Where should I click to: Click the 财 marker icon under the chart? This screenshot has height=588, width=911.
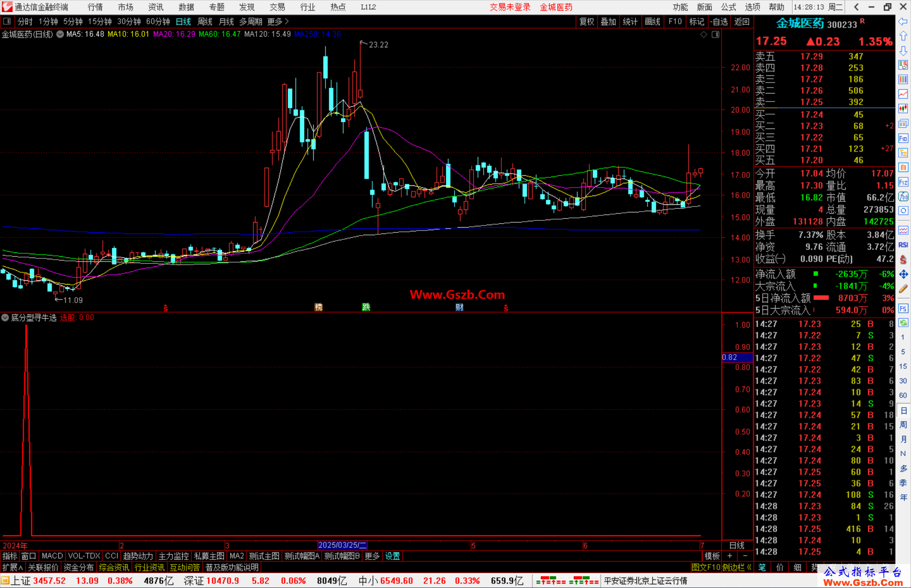[459, 307]
